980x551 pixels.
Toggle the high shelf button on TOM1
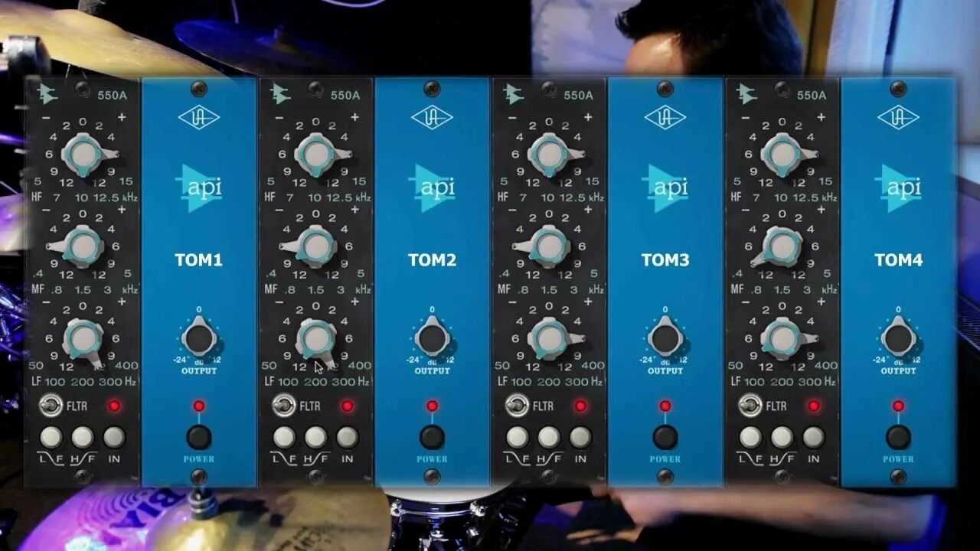pos(83,437)
